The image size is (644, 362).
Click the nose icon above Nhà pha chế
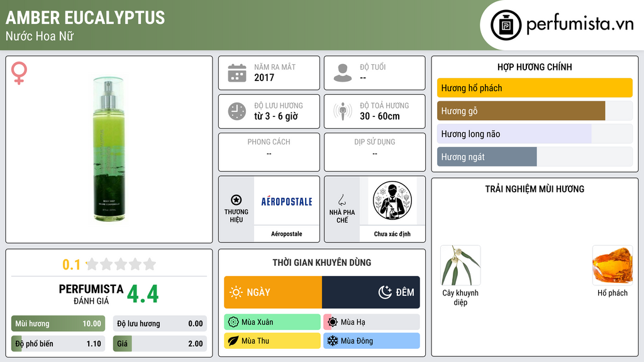pos(341,200)
